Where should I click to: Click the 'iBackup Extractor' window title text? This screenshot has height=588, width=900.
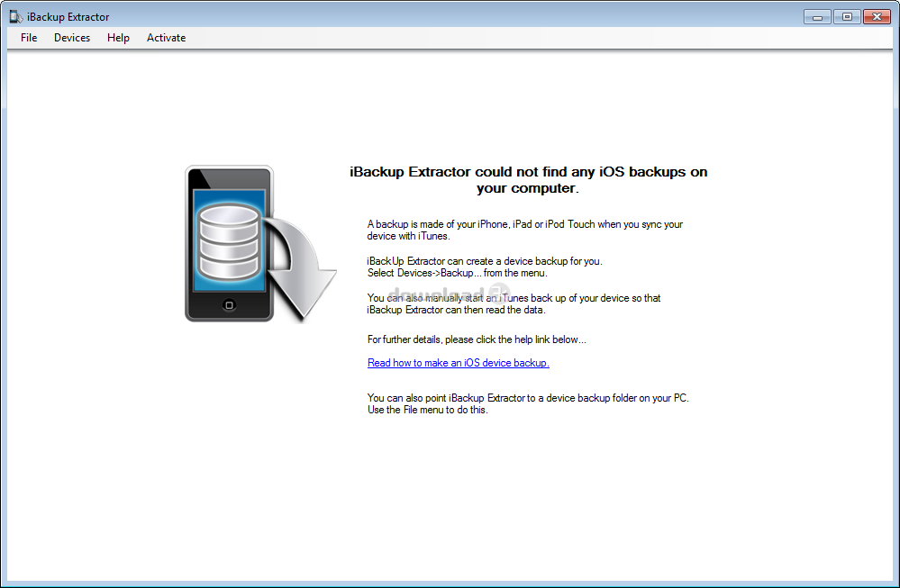coord(68,17)
